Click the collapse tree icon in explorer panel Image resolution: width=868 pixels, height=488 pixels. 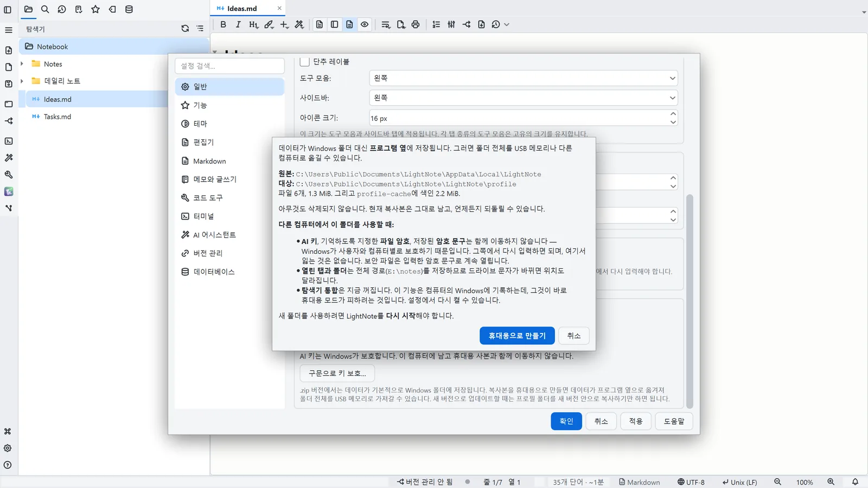click(x=200, y=29)
